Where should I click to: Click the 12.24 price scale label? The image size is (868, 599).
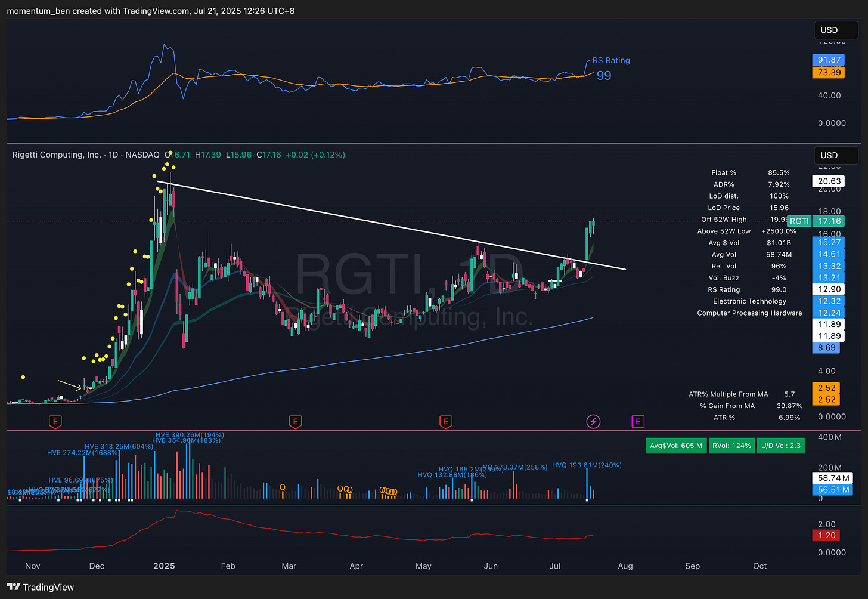(829, 313)
